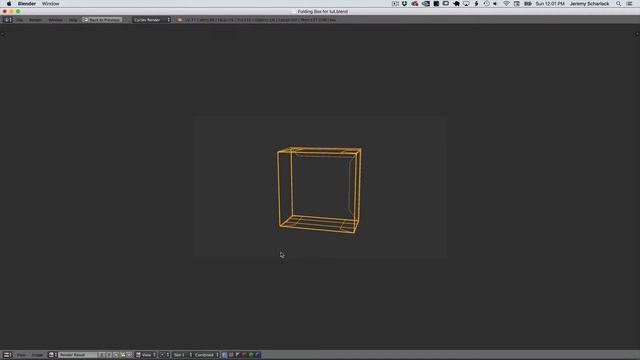Open Spotlight search in menu bar
640x360 pixels.
(619, 4)
